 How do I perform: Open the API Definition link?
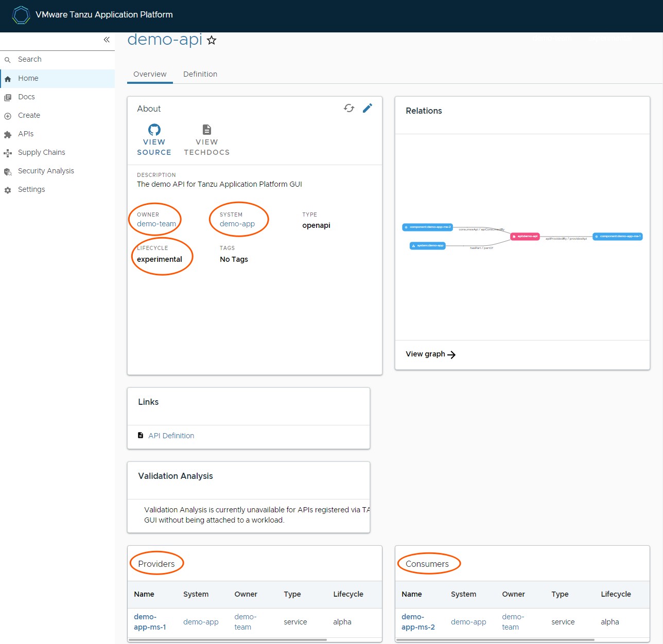(x=171, y=436)
